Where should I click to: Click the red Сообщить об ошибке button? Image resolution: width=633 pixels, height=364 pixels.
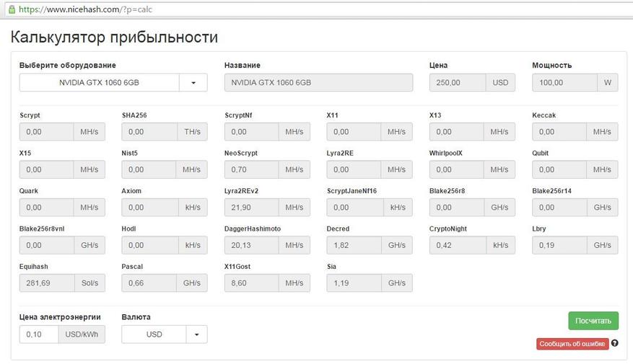(x=572, y=344)
